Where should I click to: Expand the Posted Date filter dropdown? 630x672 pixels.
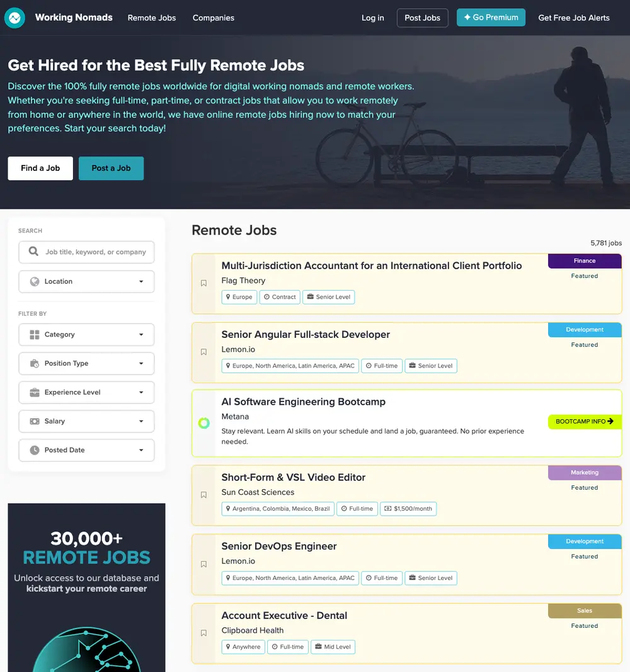86,450
